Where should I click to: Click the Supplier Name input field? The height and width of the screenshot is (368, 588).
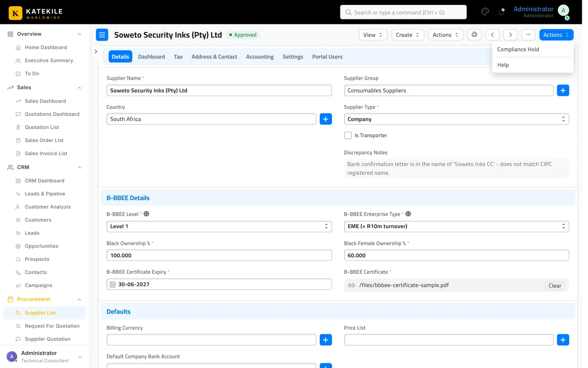219,91
